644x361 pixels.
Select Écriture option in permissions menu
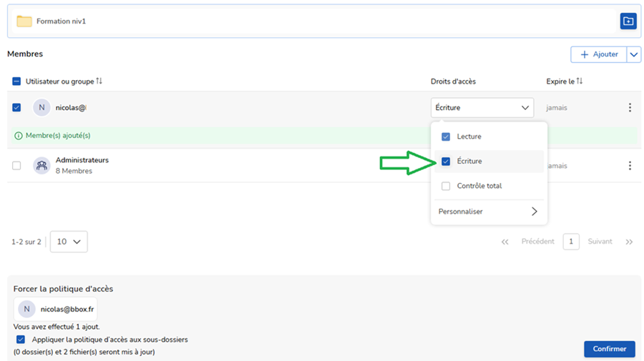[x=469, y=162]
